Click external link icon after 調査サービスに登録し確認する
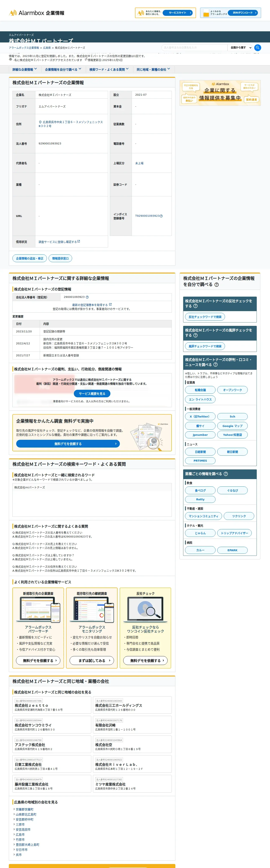Image resolution: width=270 pixels, height=868 pixels. 78,241
